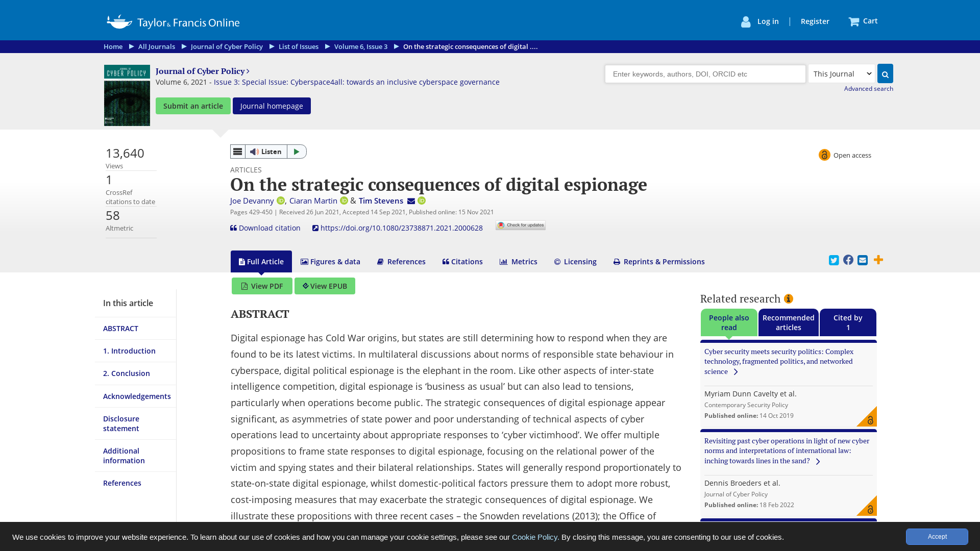Click Register link
980x551 pixels.
point(815,21)
